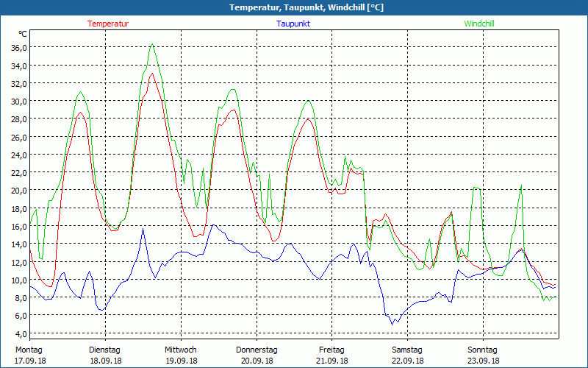This screenshot has height=368, width=588.
Task: Click the date 21.09.18
Action: (x=332, y=361)
